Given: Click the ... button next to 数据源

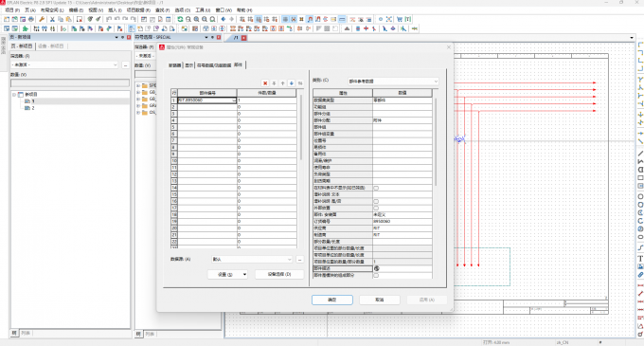Looking at the screenshot, I should pos(300,260).
